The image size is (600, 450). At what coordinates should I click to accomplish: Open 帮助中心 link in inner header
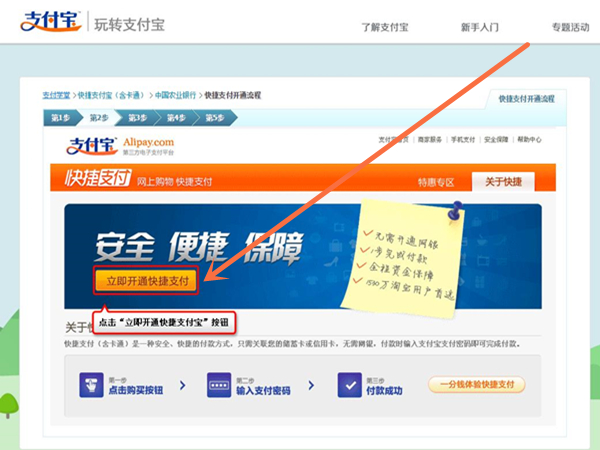pos(529,140)
